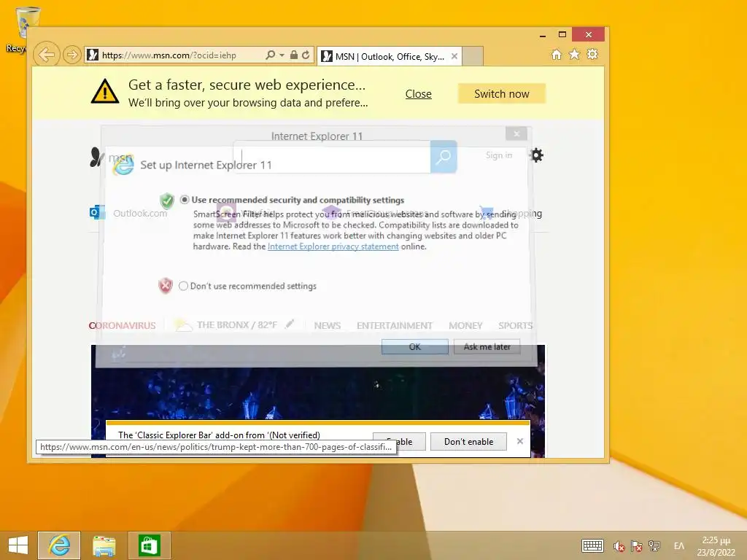
Task: Open Favorites with the star icon
Action: pos(575,54)
